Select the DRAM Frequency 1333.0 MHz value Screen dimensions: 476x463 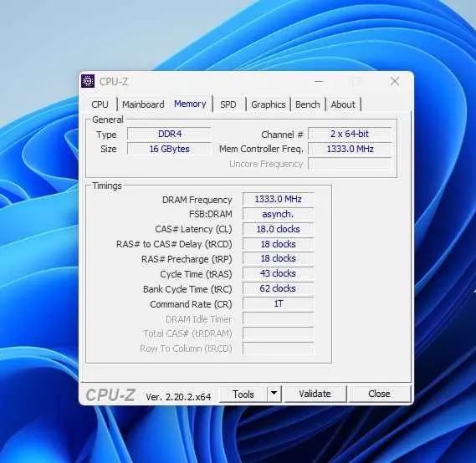[278, 199]
